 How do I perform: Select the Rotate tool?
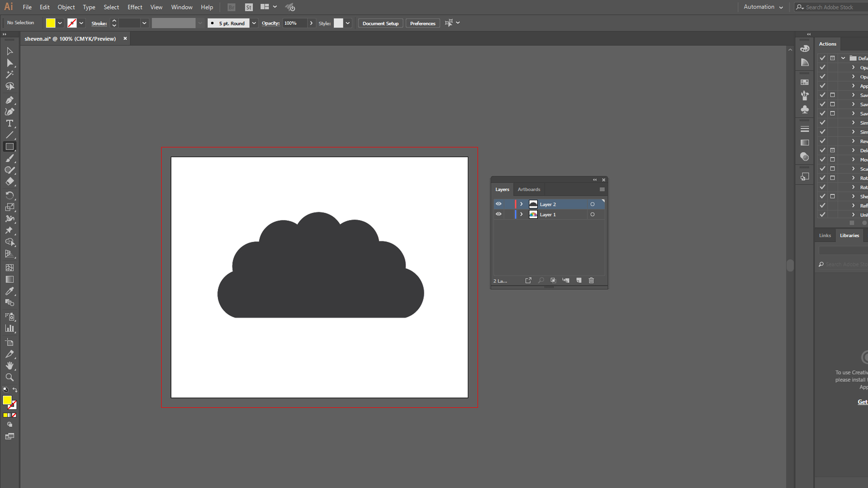click(9, 195)
